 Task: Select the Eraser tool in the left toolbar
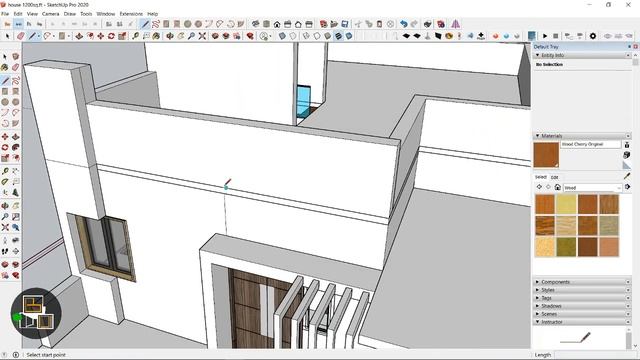click(x=16, y=67)
